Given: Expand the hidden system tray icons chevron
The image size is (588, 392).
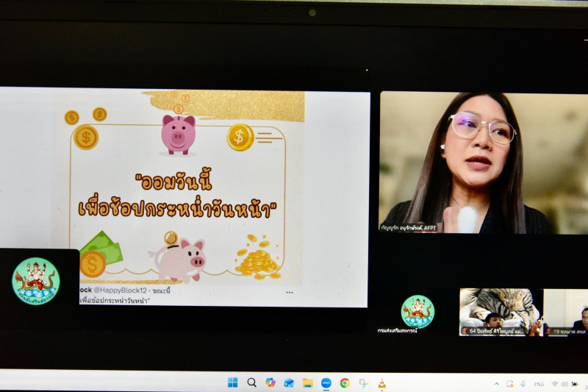Looking at the screenshot, I should (496, 383).
